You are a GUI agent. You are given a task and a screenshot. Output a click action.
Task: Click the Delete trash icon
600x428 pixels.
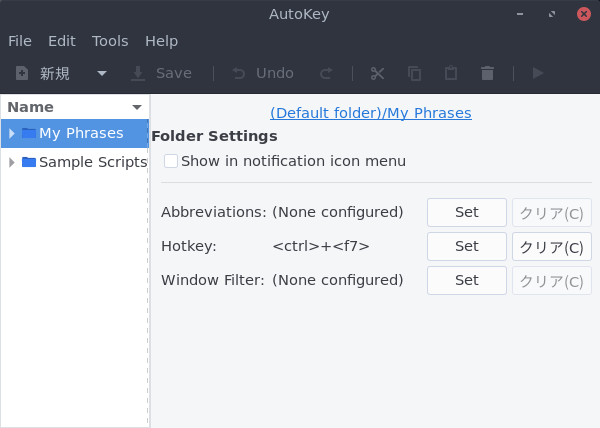[x=487, y=73]
